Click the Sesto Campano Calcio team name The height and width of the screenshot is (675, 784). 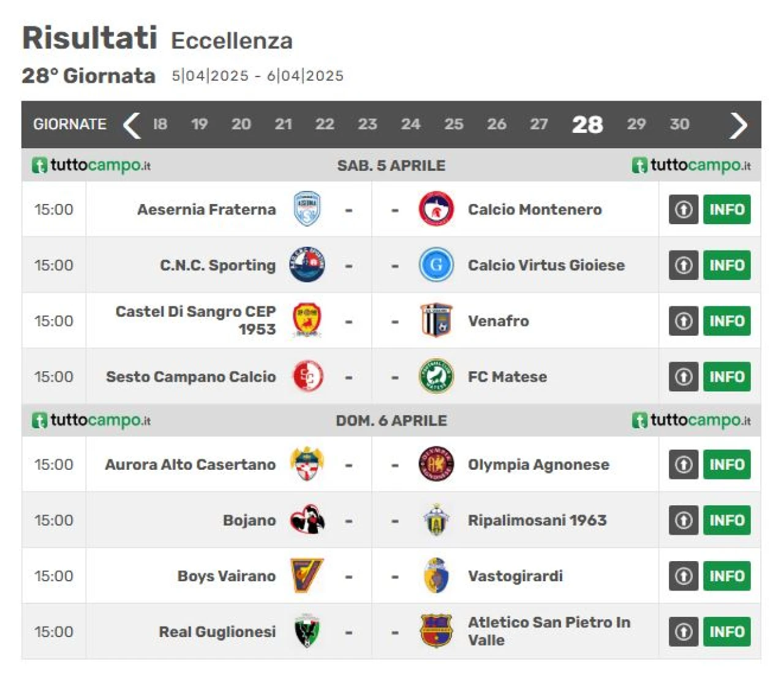190,377
